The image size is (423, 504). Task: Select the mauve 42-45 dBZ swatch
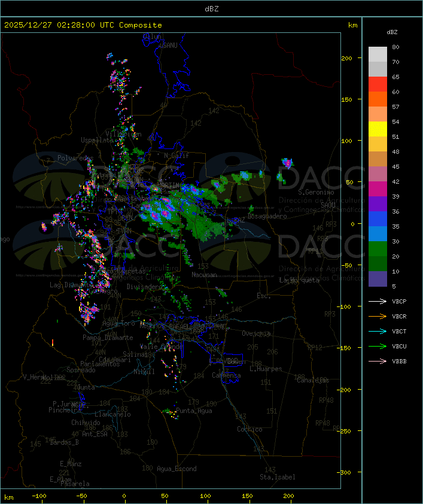378,174
